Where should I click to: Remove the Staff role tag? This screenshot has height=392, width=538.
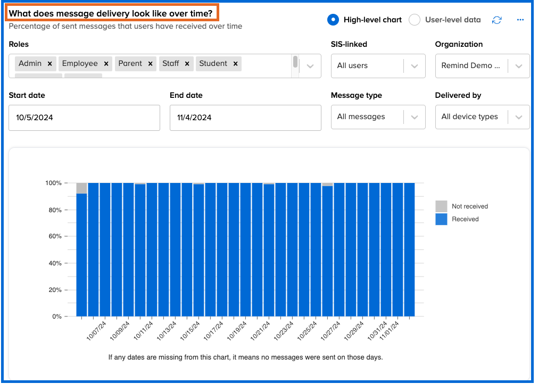click(x=187, y=64)
